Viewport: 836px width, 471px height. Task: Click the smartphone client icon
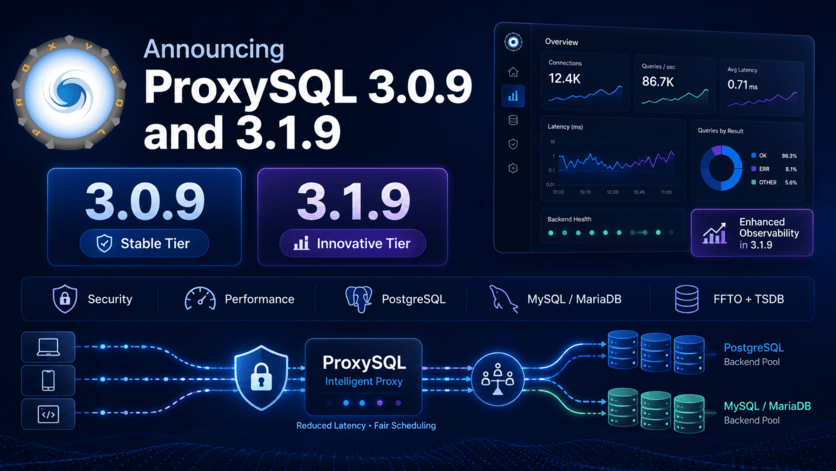48,380
